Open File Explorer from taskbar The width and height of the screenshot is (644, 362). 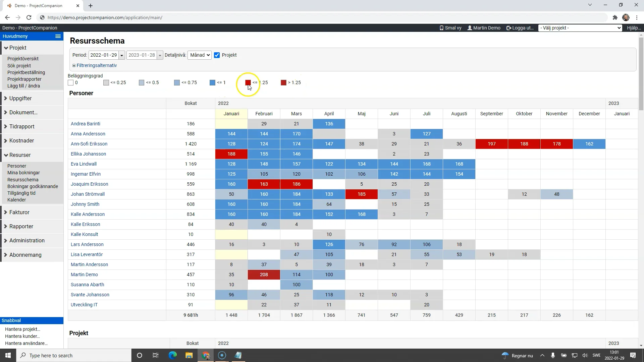click(189, 355)
